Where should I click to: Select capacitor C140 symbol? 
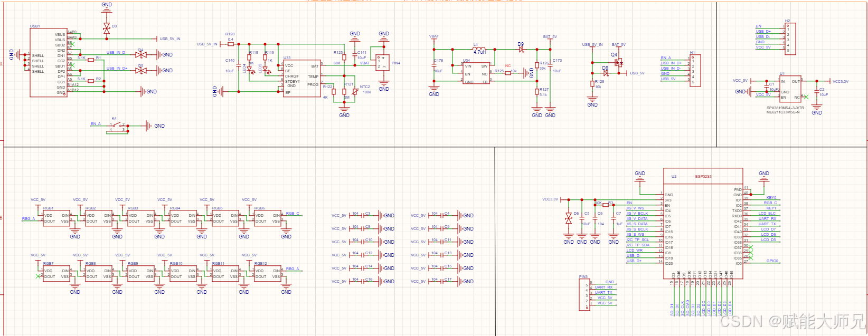coord(238,65)
